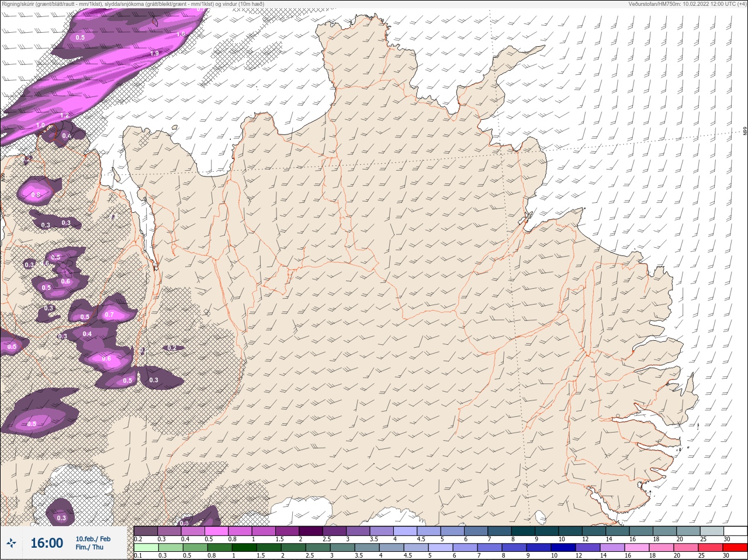Click the Veðurstofan logo icon beside 16:00

click(x=11, y=543)
